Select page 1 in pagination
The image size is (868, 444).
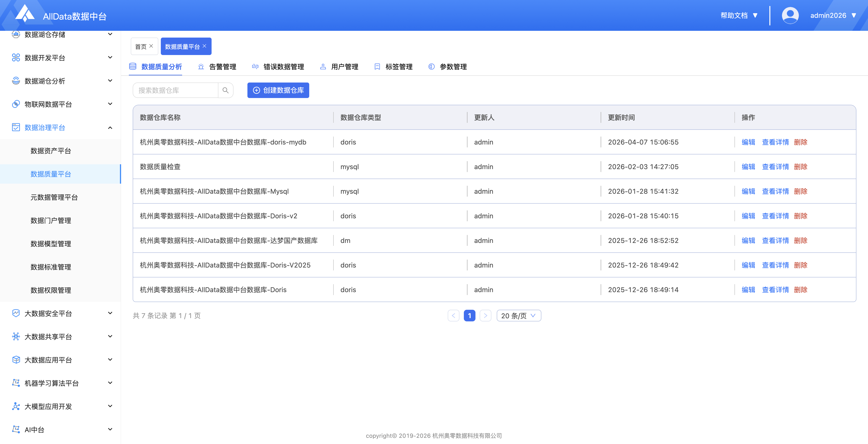click(x=469, y=316)
